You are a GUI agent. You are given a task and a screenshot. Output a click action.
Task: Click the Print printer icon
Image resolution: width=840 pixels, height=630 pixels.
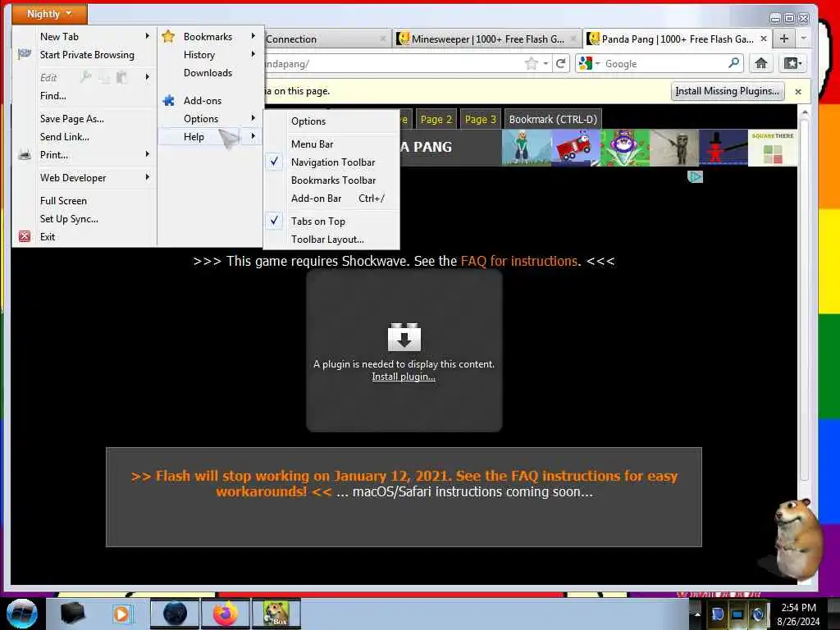point(25,155)
